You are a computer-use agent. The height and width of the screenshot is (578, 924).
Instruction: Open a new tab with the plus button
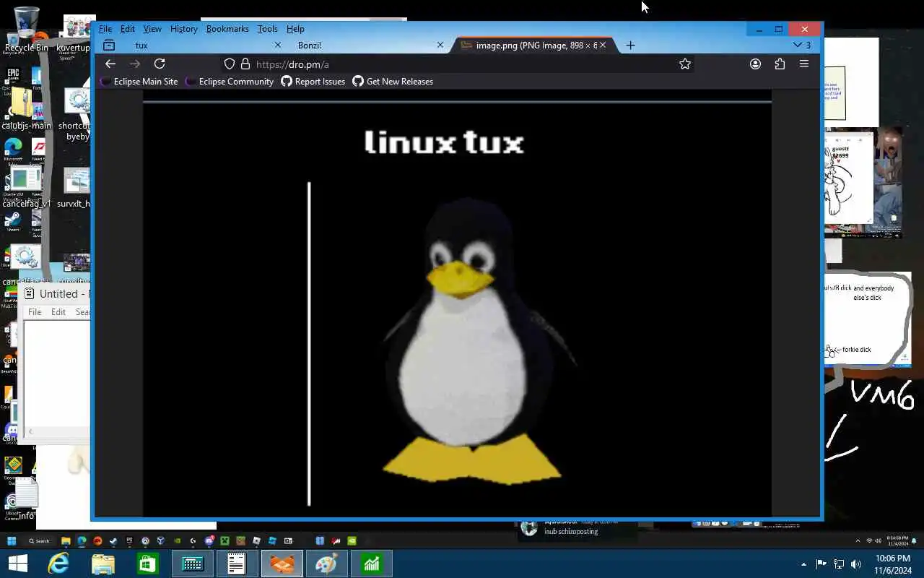[x=630, y=45]
